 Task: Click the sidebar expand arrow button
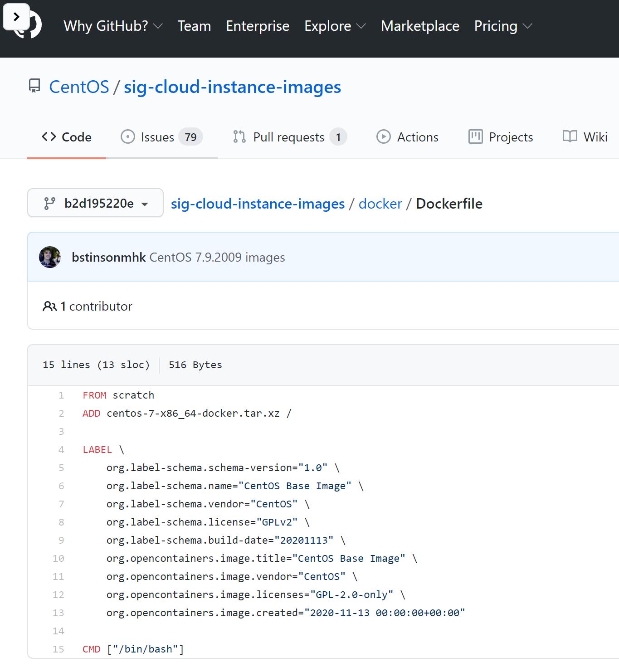pyautogui.click(x=16, y=17)
